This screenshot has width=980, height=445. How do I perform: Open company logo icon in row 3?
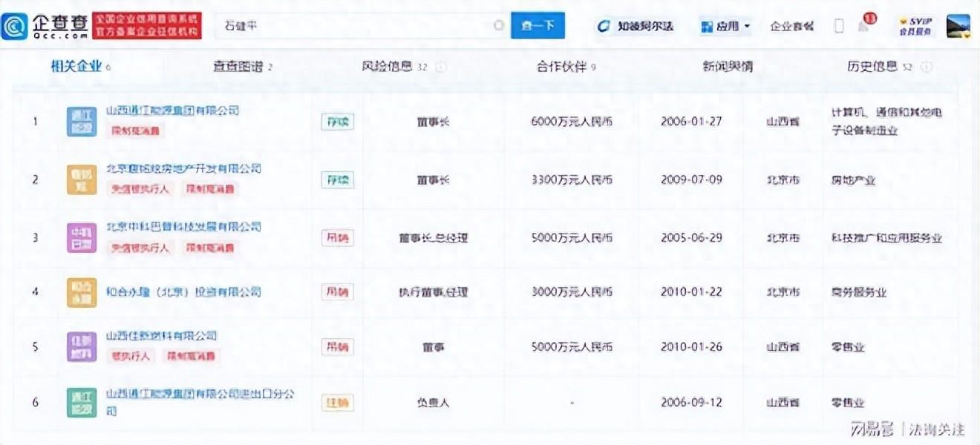[82, 238]
